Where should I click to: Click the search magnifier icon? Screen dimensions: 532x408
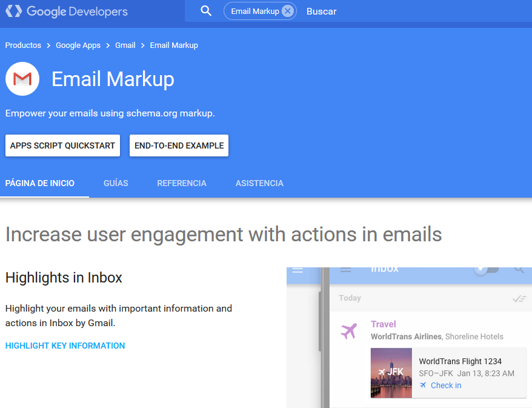(x=206, y=11)
